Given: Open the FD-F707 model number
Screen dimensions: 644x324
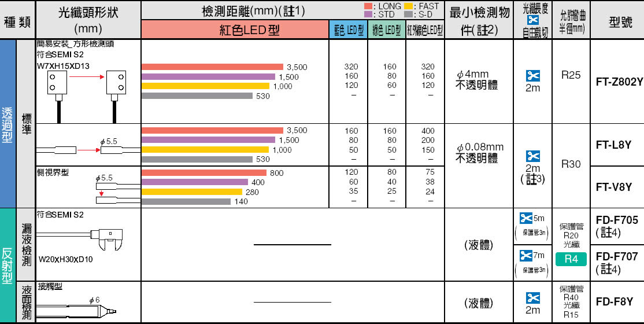Looking at the screenshot, I should pos(616,256).
